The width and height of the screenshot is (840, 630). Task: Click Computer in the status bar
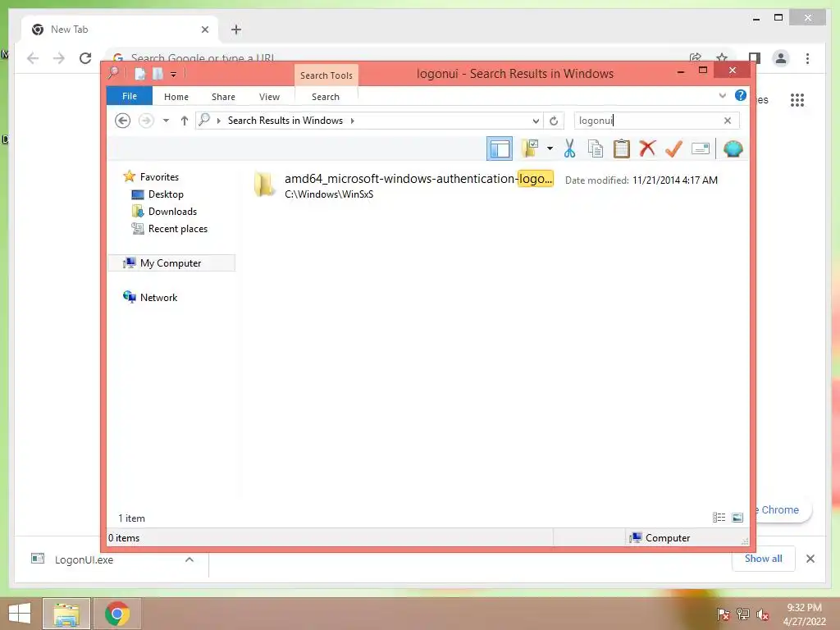668,538
